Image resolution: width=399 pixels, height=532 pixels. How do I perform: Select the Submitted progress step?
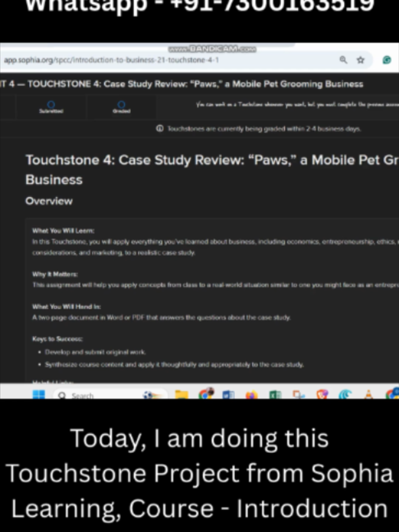pyautogui.click(x=51, y=107)
